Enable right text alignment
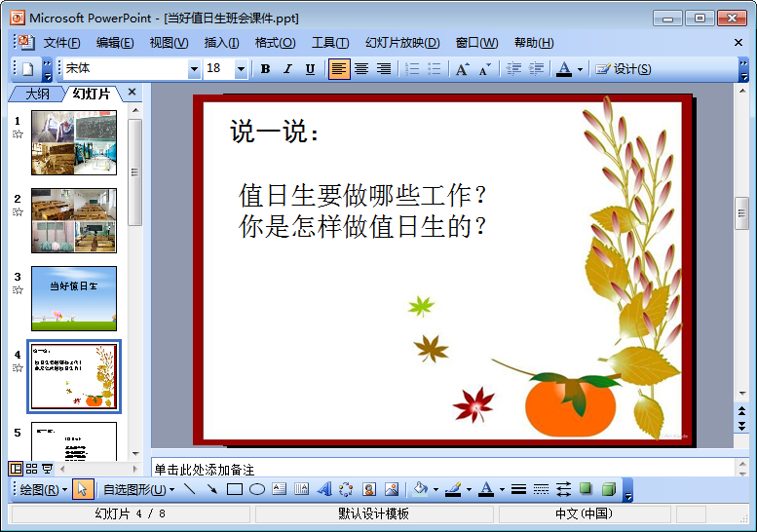The height and width of the screenshot is (532, 757). coord(384,69)
